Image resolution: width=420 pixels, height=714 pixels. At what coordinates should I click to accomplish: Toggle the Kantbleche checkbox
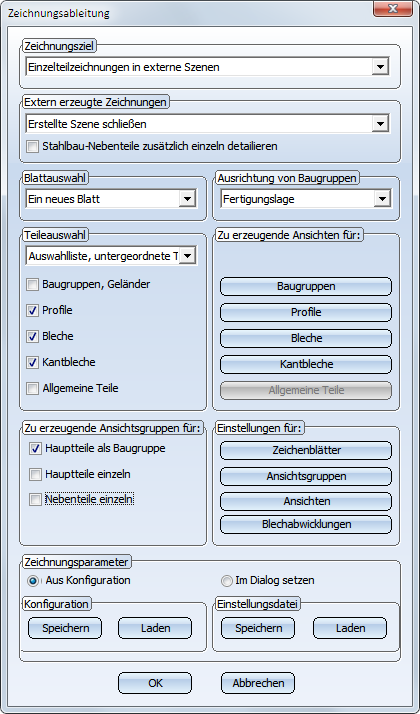[x=32, y=363]
